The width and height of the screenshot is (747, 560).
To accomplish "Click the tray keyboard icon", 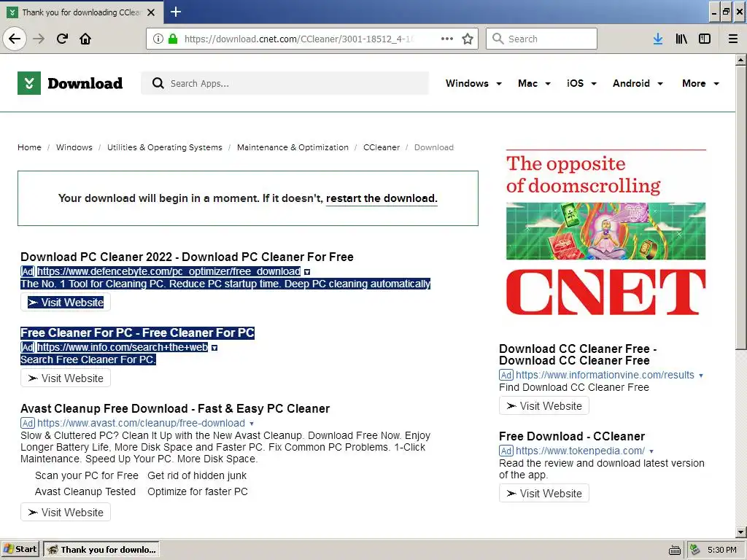I will pos(675,550).
